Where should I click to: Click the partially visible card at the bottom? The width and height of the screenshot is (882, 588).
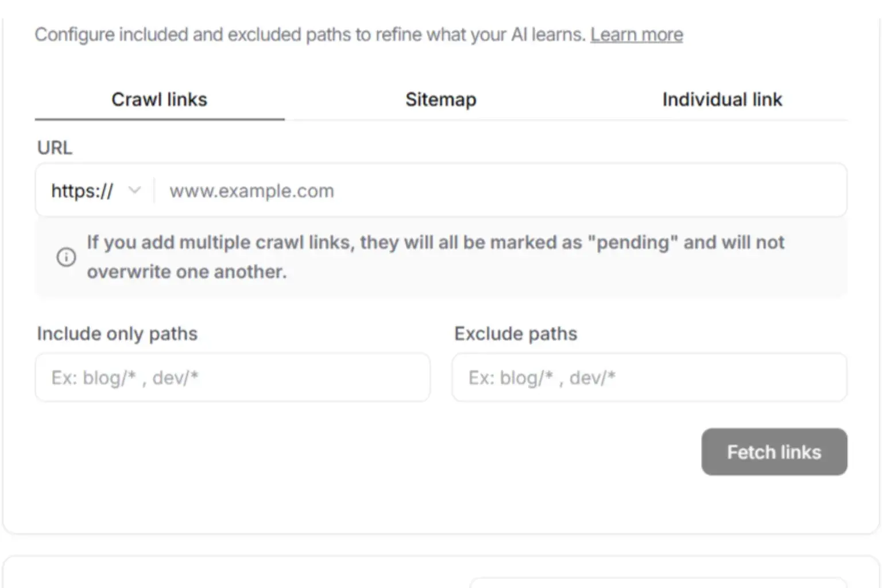tap(441, 572)
